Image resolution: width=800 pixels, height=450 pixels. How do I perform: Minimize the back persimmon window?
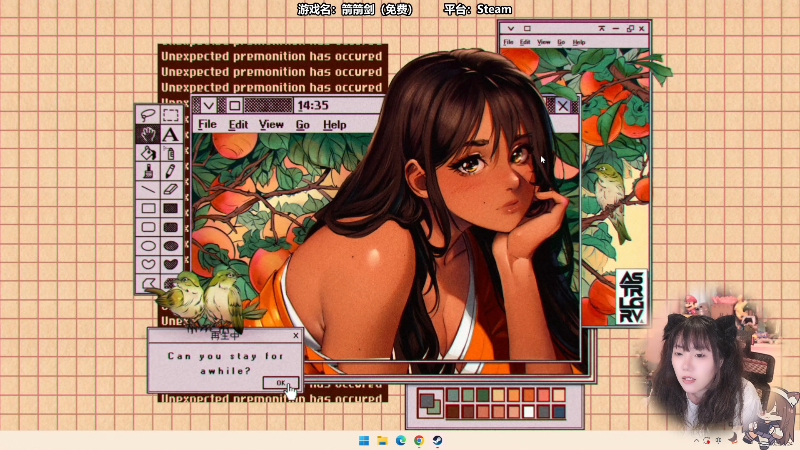pyautogui.click(x=616, y=29)
